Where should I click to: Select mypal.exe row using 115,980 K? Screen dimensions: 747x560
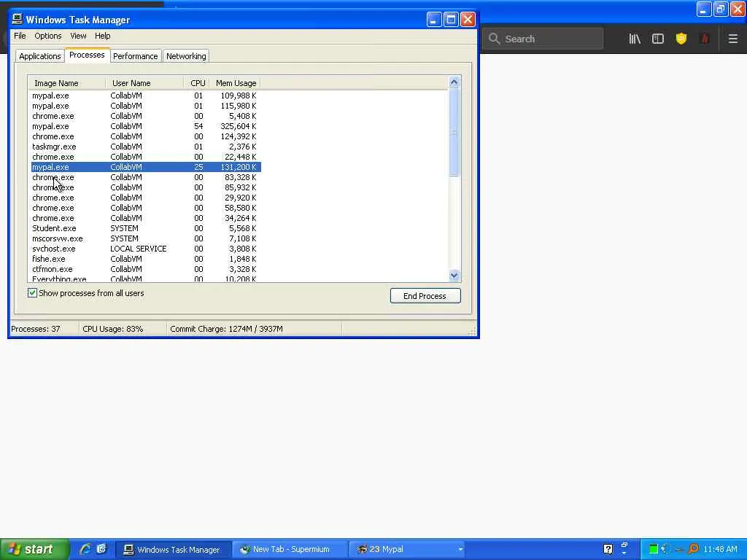[x=144, y=106]
